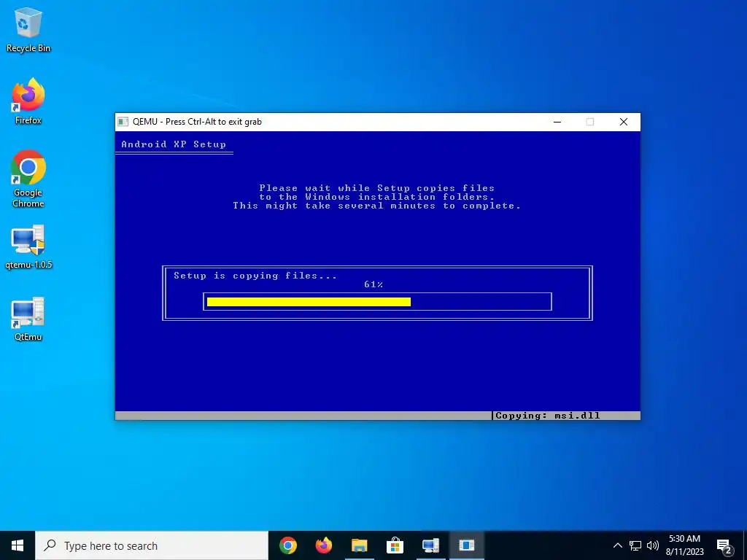747x560 pixels.
Task: Click the QEMU window title bar icon
Action: point(123,122)
